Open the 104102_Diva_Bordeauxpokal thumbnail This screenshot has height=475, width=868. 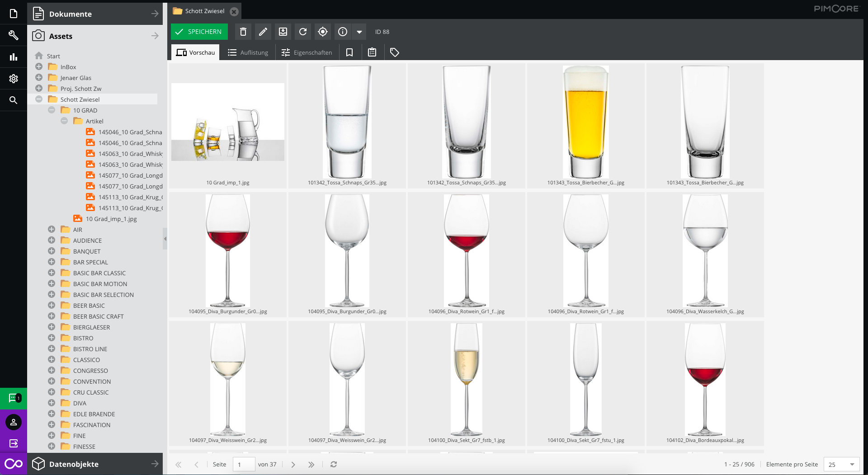point(705,384)
